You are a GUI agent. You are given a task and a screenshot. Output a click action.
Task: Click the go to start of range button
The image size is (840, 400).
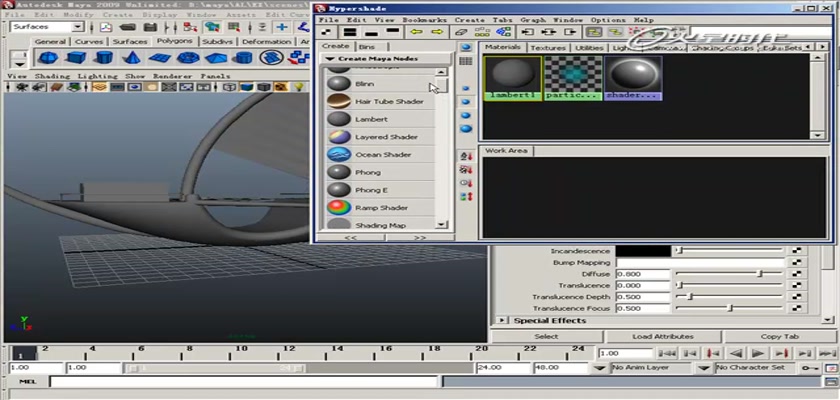[666, 353]
